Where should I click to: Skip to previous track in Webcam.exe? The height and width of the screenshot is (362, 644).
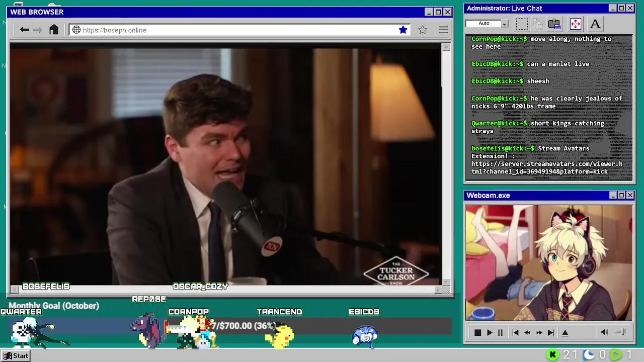point(515,332)
